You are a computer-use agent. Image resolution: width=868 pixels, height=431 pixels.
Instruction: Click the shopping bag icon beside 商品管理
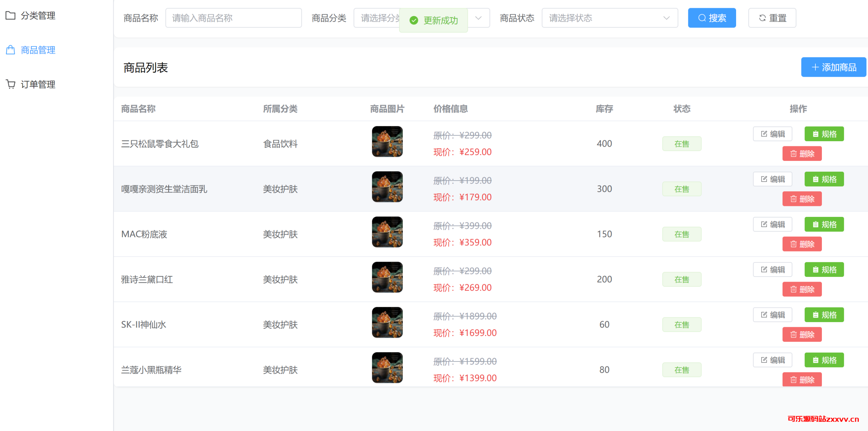coord(11,50)
